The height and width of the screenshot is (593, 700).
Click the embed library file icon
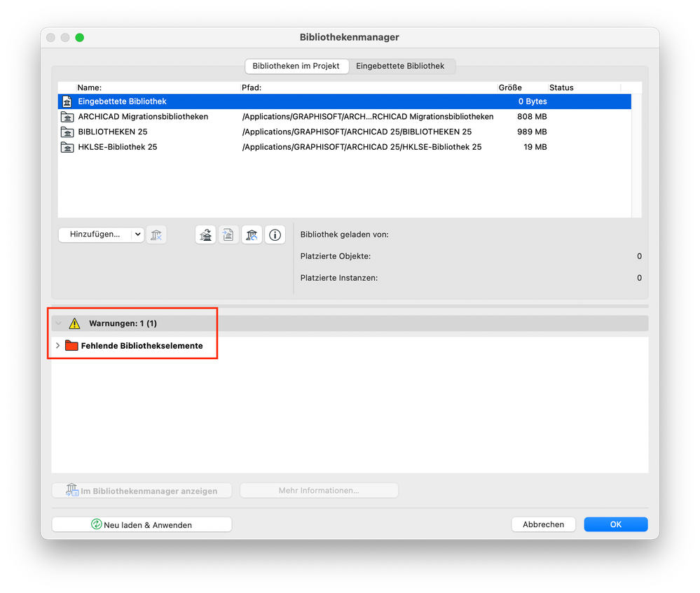point(228,235)
